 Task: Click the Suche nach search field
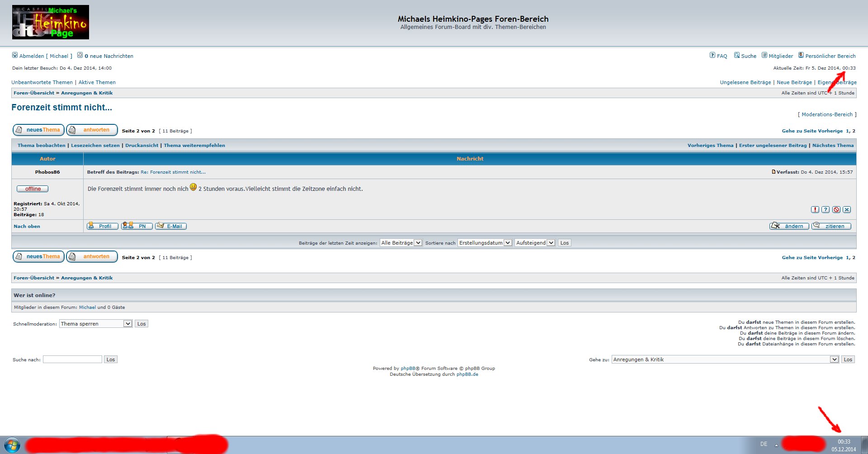pos(72,359)
